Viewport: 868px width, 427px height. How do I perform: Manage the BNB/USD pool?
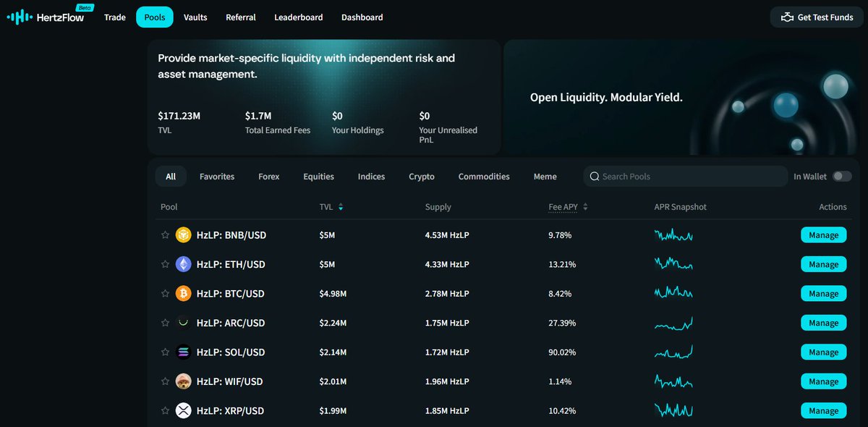pyautogui.click(x=823, y=235)
